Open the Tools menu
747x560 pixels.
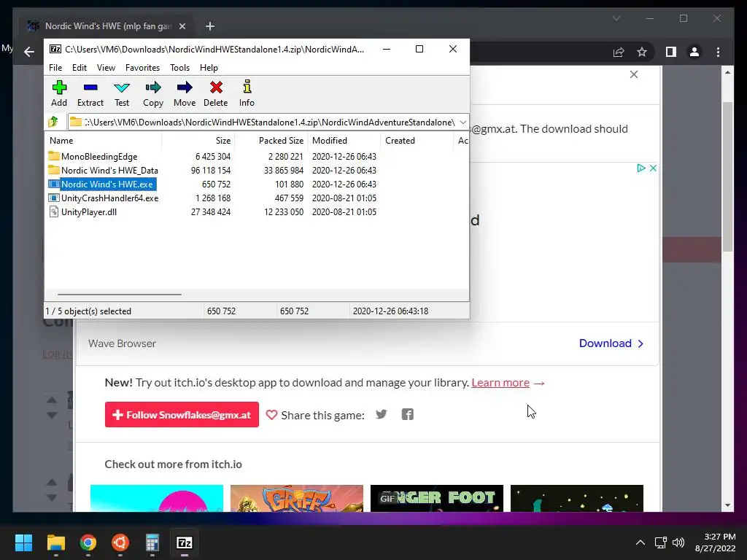tap(179, 68)
